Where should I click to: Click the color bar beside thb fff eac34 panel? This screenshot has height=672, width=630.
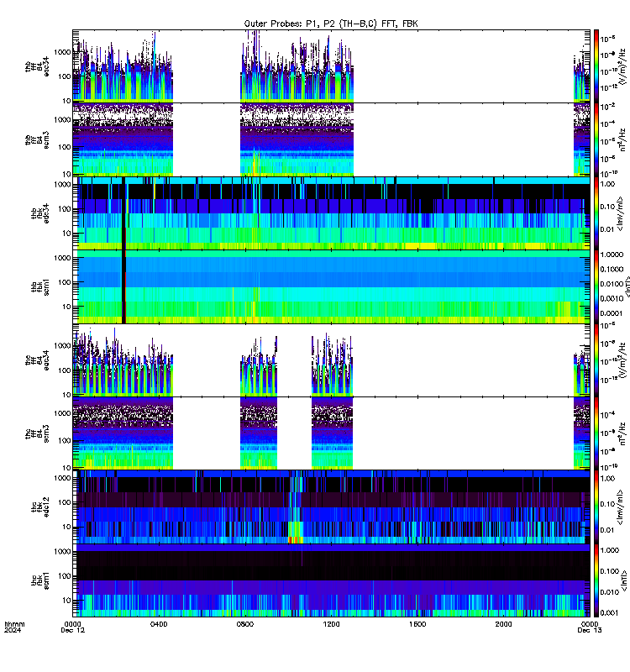point(596,66)
